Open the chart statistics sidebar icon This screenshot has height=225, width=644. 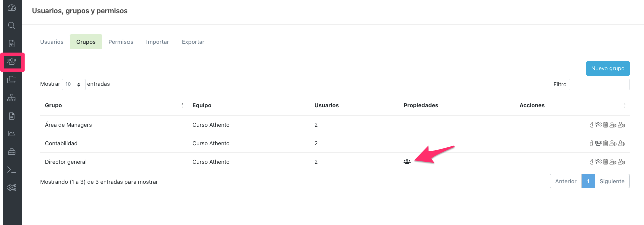point(12,134)
